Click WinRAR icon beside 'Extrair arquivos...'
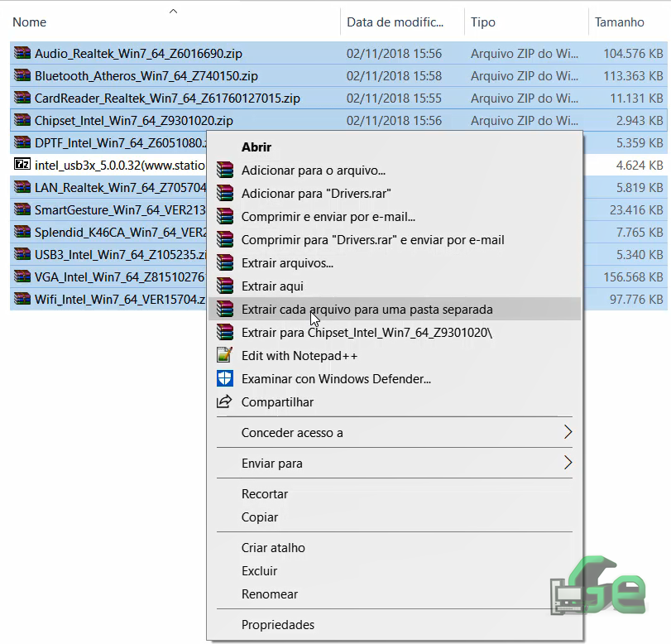 coord(225,262)
